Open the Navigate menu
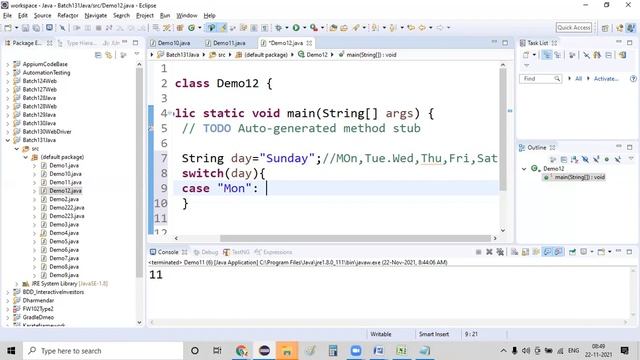This screenshot has height=360, width=640. coord(96,16)
